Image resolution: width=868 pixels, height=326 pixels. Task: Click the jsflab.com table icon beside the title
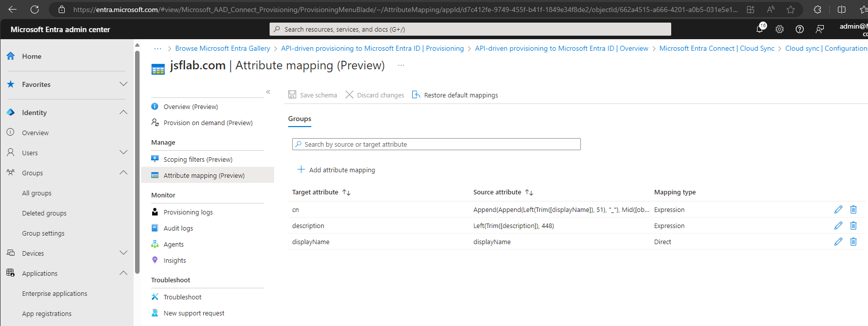point(158,69)
